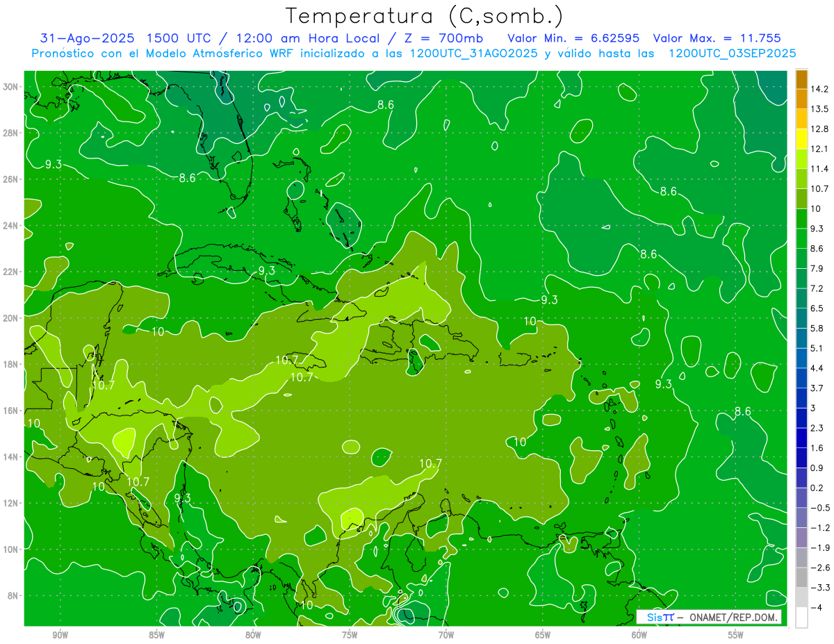Click the '18N' latitude axis label
The image size is (834, 644).
click(10, 364)
